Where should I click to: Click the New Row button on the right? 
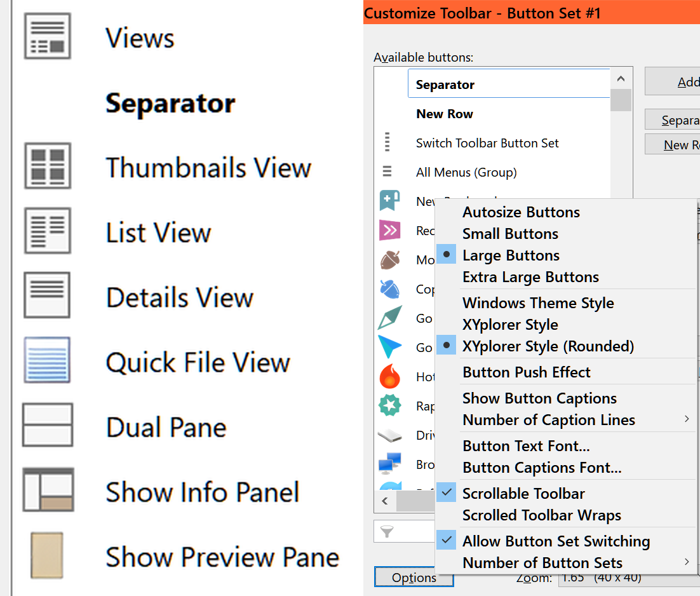point(672,145)
